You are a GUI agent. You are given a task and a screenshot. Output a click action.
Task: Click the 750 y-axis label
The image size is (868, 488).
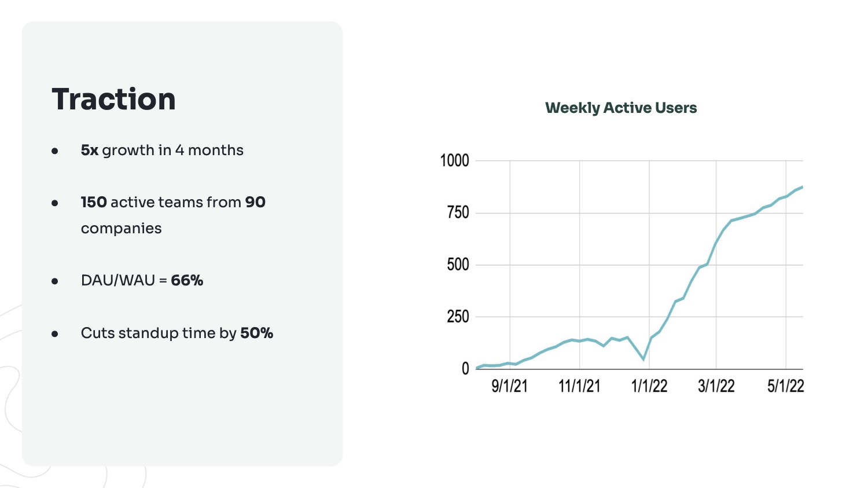(458, 212)
